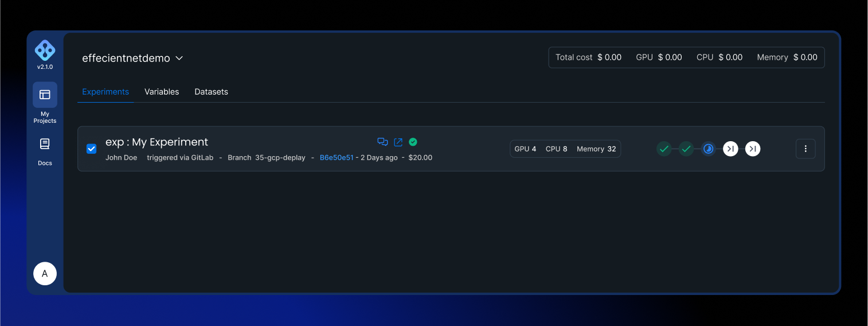Open commit link B6e50e51
The image size is (868, 326).
coord(337,157)
